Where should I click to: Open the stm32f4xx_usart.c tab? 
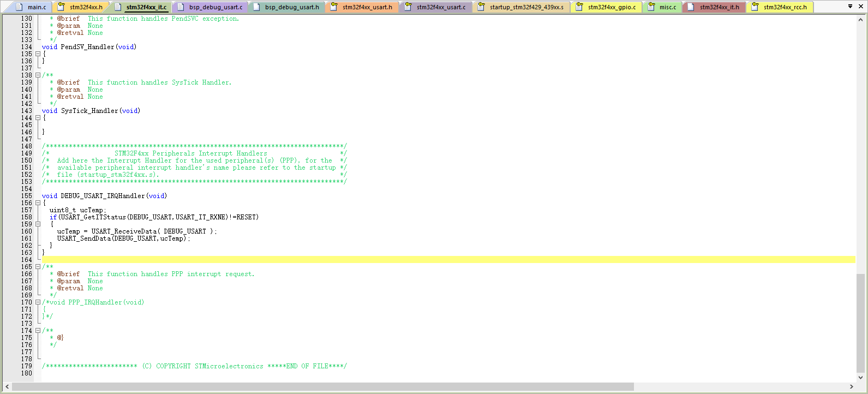pos(435,7)
